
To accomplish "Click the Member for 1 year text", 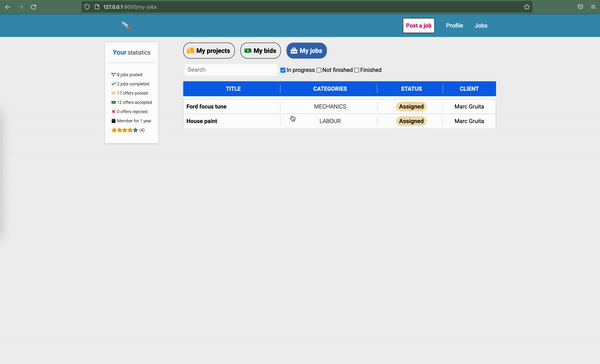I will pos(134,121).
